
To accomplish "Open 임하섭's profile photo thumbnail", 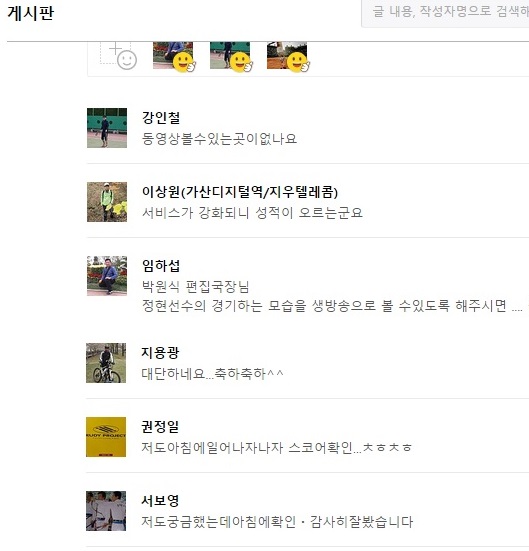I will click(107, 276).
